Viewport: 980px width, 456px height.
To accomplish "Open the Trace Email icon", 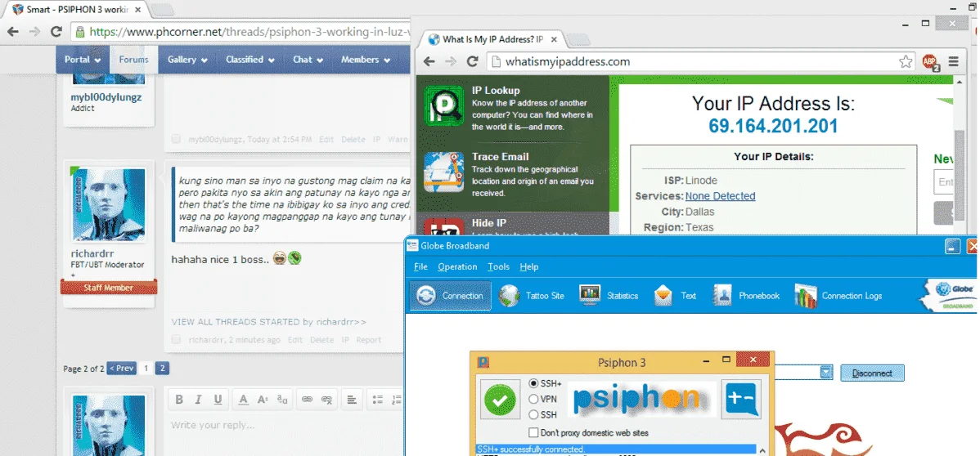I will pyautogui.click(x=443, y=172).
